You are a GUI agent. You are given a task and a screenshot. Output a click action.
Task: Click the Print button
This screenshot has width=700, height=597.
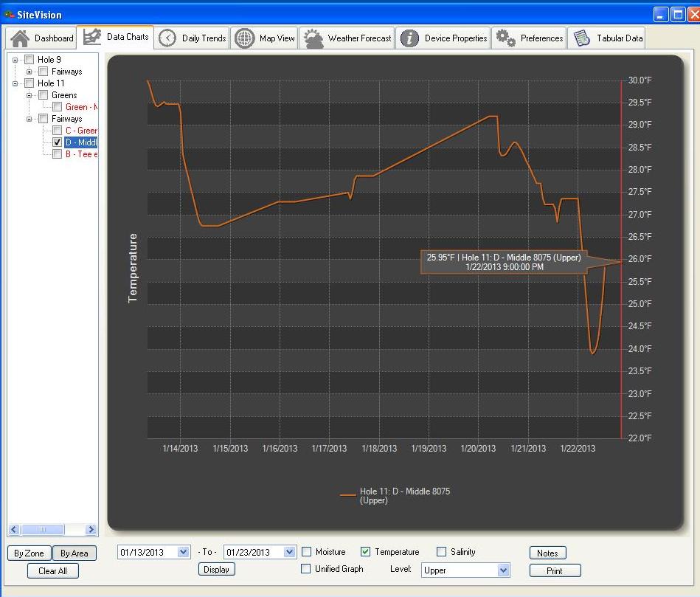[555, 570]
